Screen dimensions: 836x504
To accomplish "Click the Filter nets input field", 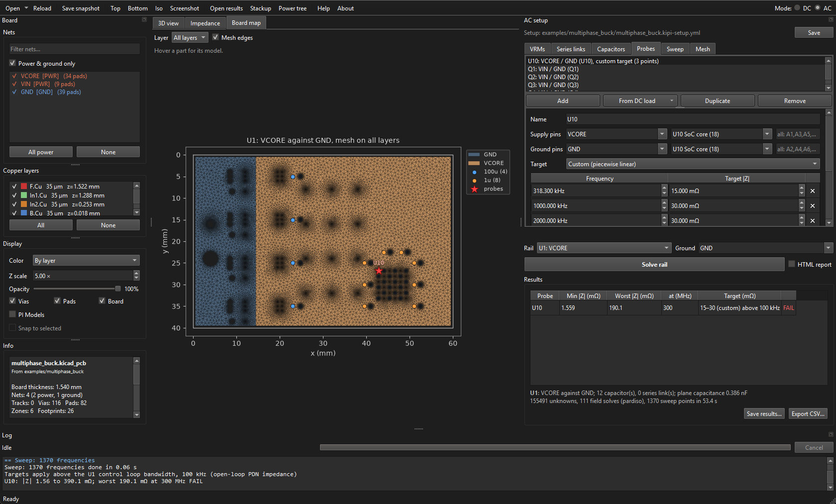I will [x=75, y=49].
